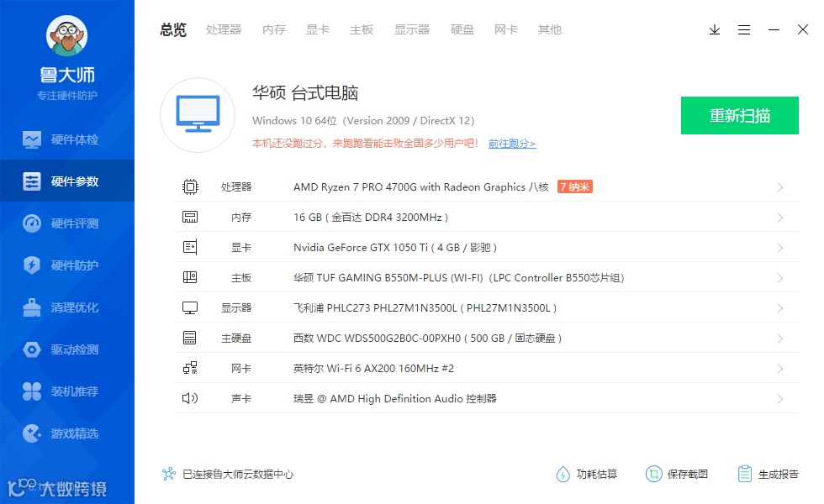The image size is (824, 504).
Task: Expand the 西数 WDC disk row chevron
Action: coord(780,339)
